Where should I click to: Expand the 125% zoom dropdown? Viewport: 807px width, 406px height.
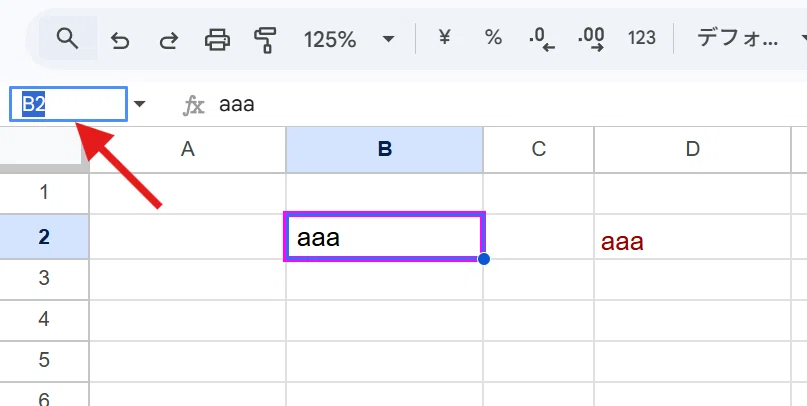[348, 39]
